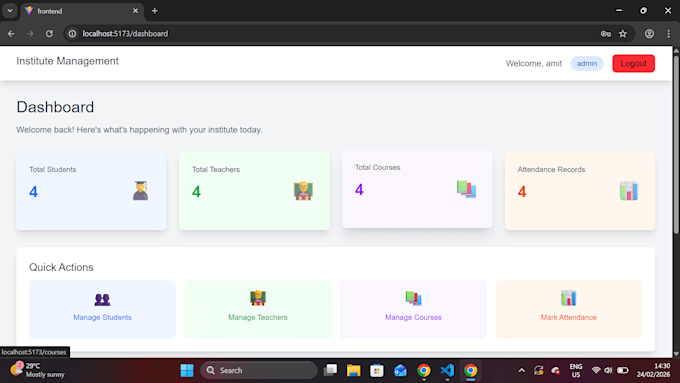This screenshot has height=383, width=680.
Task: Open Outlook mail from the taskbar
Action: [x=400, y=370]
